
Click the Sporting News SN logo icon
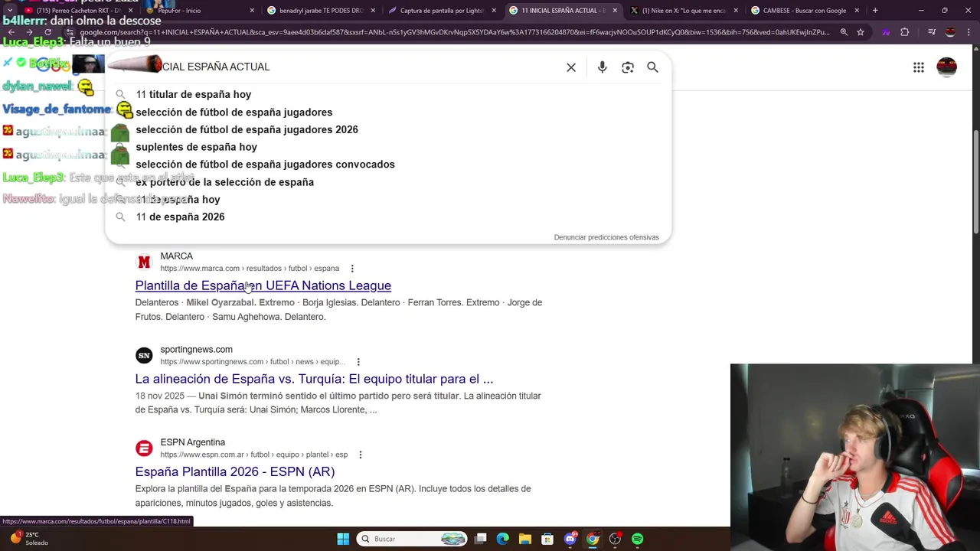pos(144,355)
